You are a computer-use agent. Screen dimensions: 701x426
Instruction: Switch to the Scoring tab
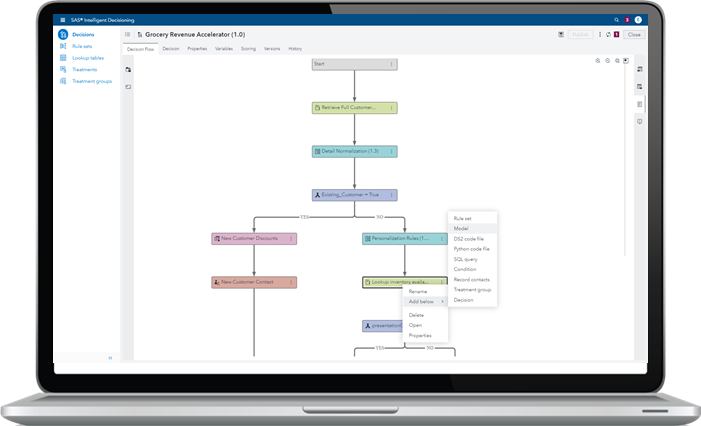248,49
